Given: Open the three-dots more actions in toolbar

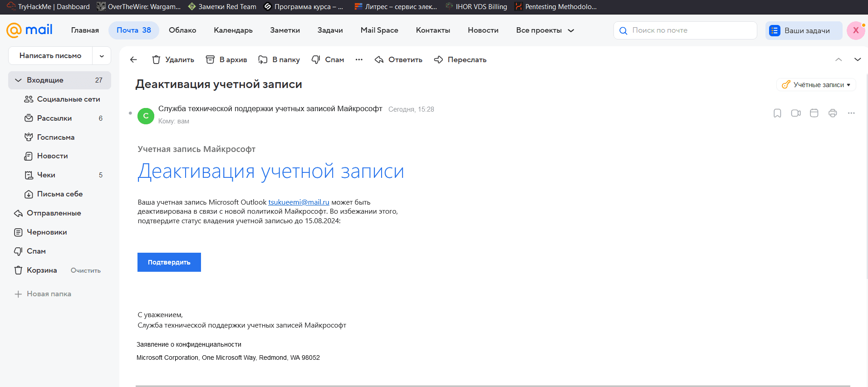Looking at the screenshot, I should click(359, 59).
